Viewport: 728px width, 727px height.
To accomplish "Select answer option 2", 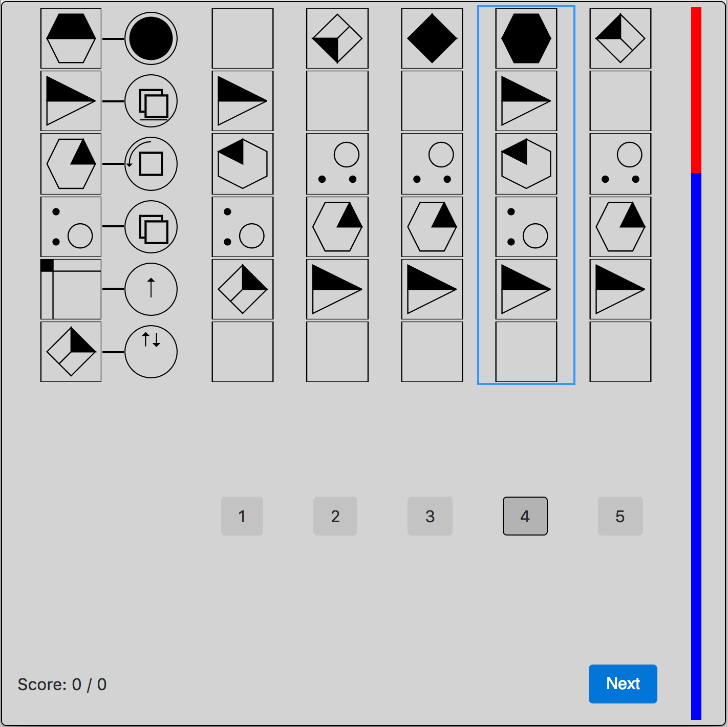I will point(335,516).
